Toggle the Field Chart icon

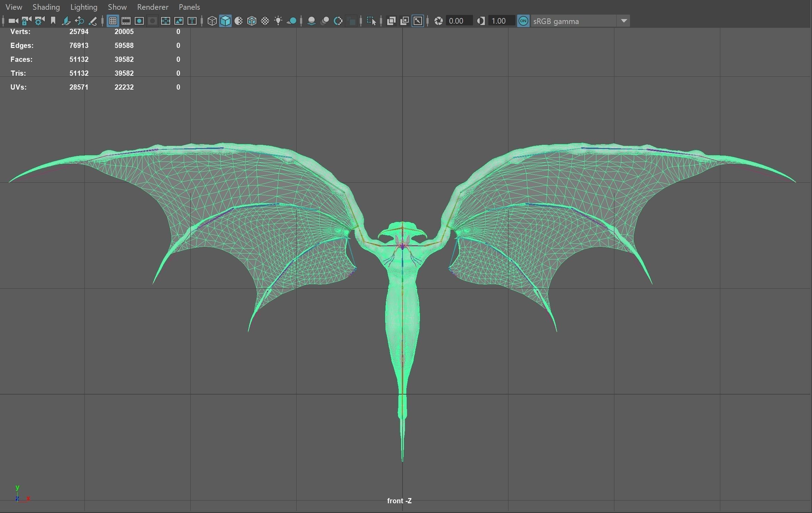coord(166,21)
